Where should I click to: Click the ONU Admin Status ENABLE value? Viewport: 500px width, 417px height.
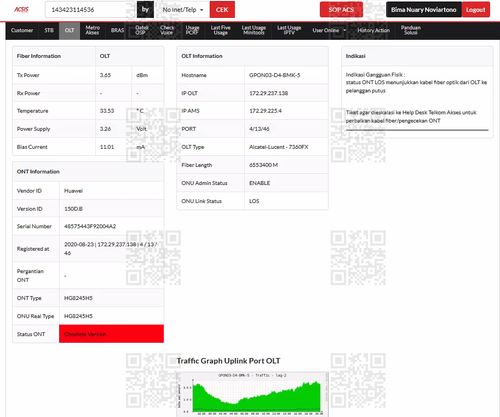coord(260,183)
